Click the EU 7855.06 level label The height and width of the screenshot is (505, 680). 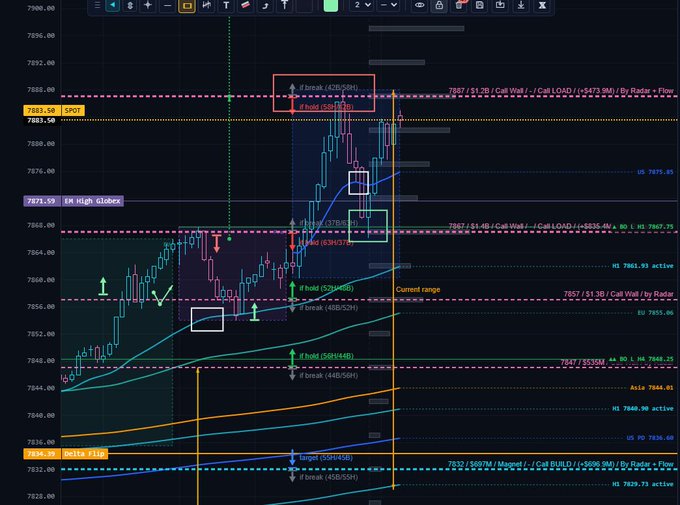tap(655, 313)
